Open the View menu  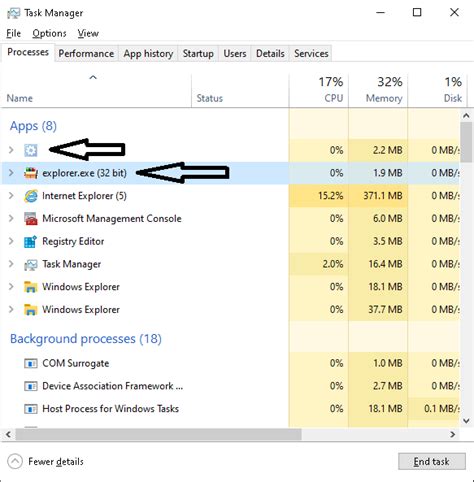click(x=88, y=33)
